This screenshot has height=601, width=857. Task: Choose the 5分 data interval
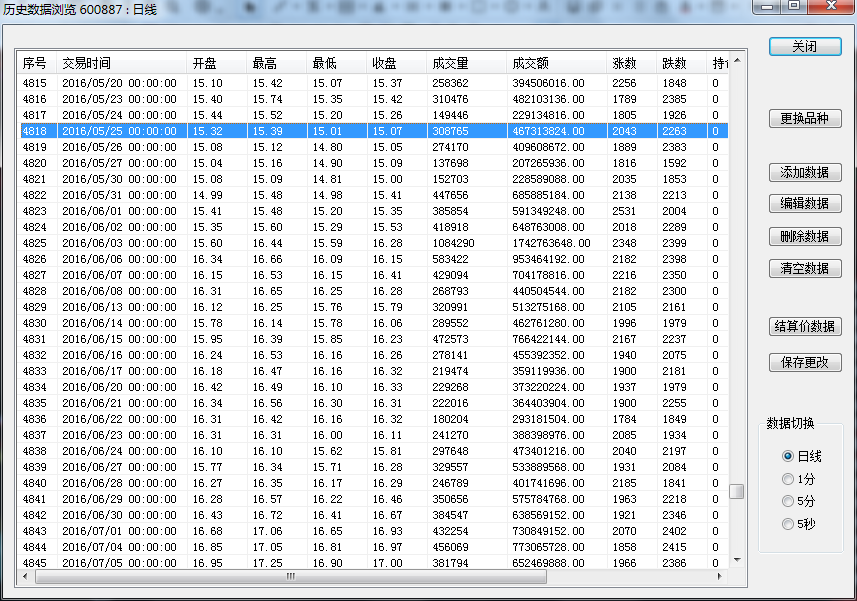pos(788,501)
